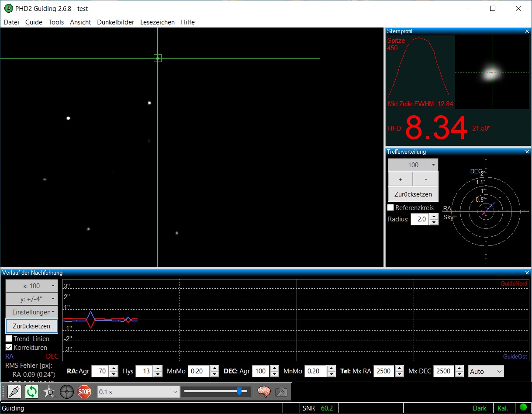Click the - zoom button in Trefferverteilung
The height and width of the screenshot is (414, 532).
tap(426, 179)
